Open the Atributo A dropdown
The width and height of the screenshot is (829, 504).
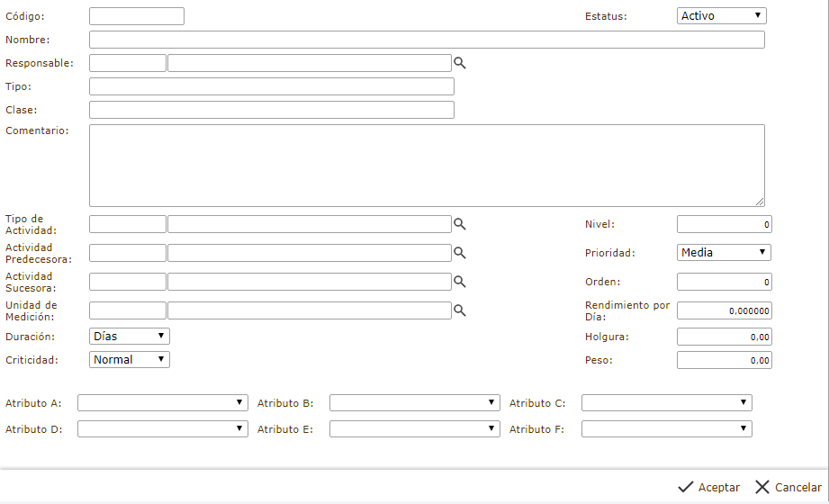tap(162, 402)
